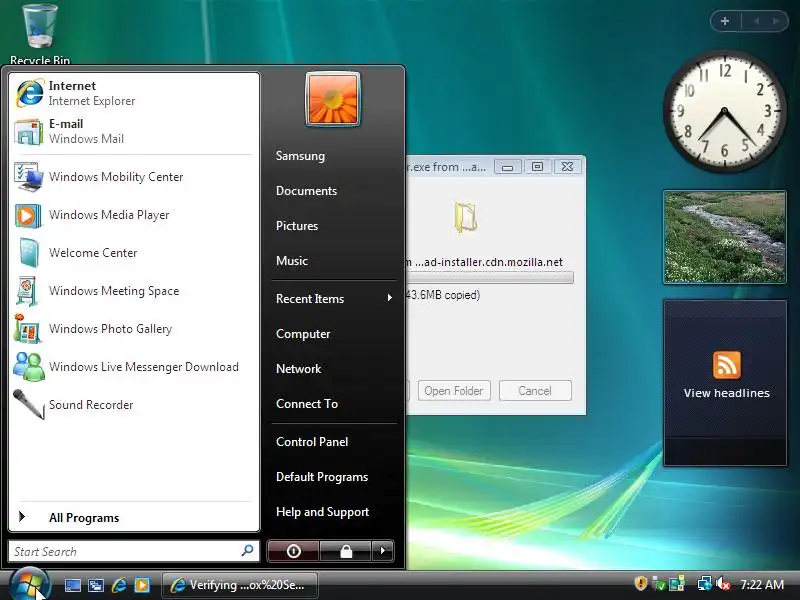Viewport: 800px width, 600px height.
Task: Minimize the download dialog window
Action: (507, 167)
